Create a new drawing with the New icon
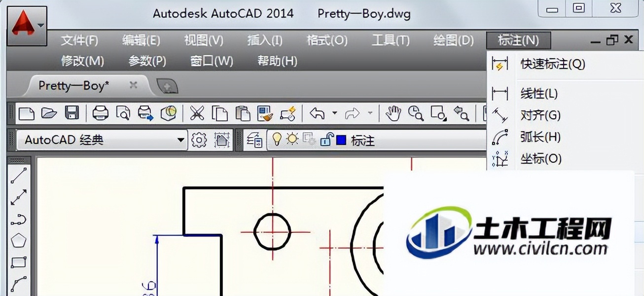 27,113
